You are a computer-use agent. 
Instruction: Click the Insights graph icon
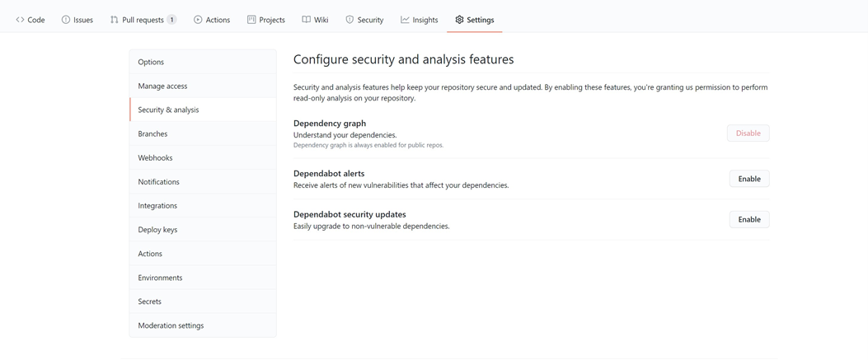[x=405, y=20]
